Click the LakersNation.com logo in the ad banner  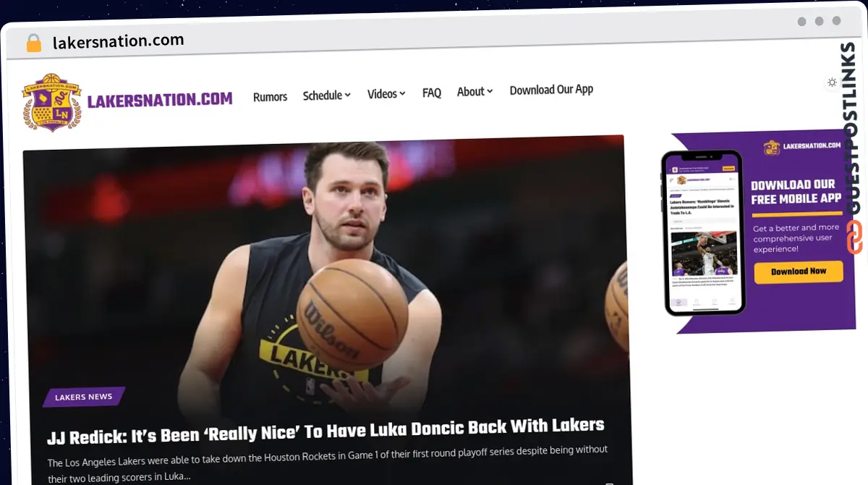(803, 147)
